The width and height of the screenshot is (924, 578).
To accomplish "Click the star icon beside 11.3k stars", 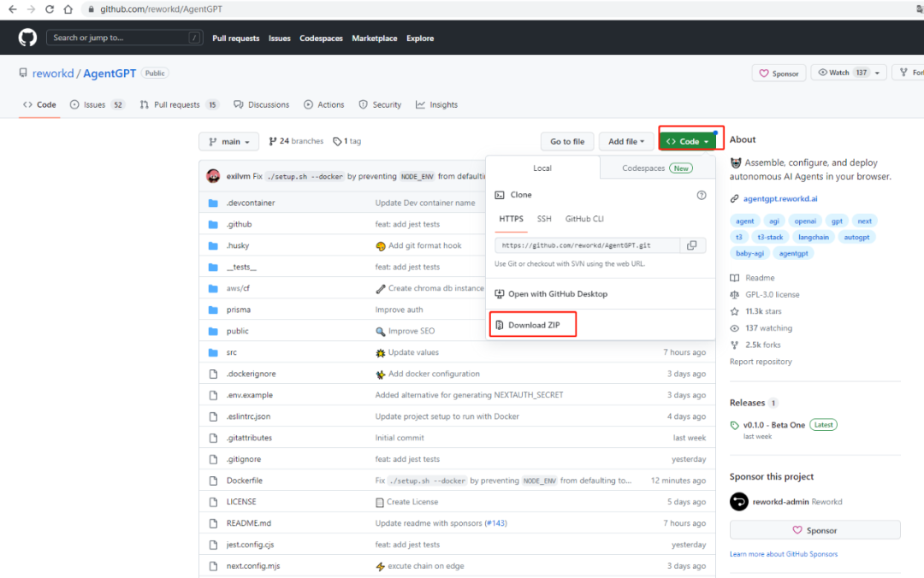I will click(734, 311).
